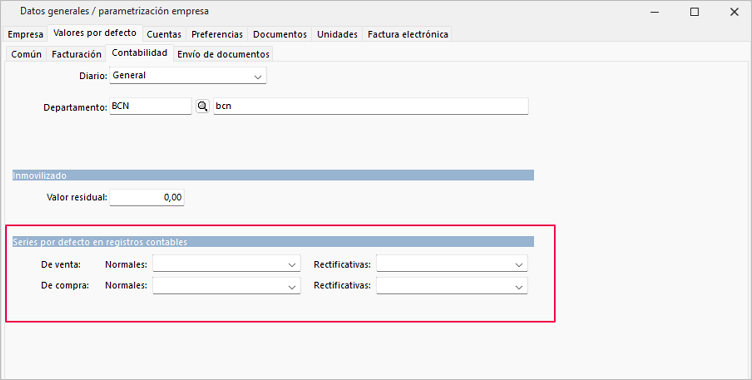Open the Cuentas tab
The image size is (752, 380).
point(164,35)
